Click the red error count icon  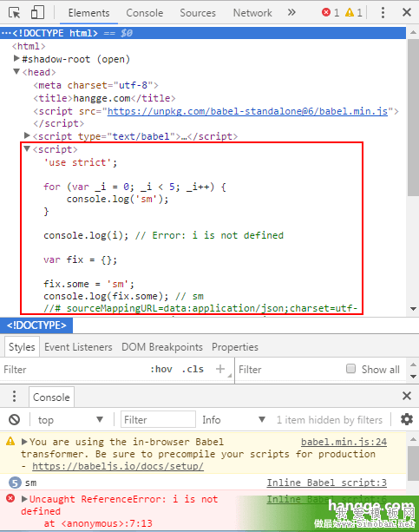326,12
